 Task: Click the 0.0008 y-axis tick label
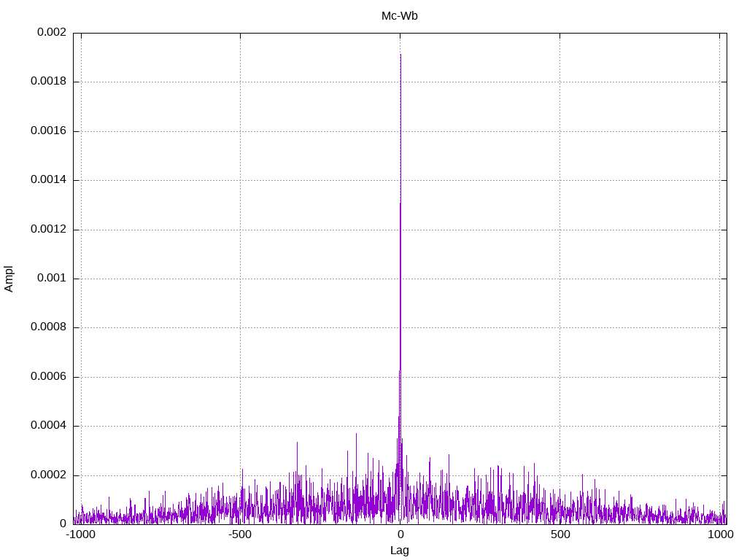pyautogui.click(x=48, y=327)
